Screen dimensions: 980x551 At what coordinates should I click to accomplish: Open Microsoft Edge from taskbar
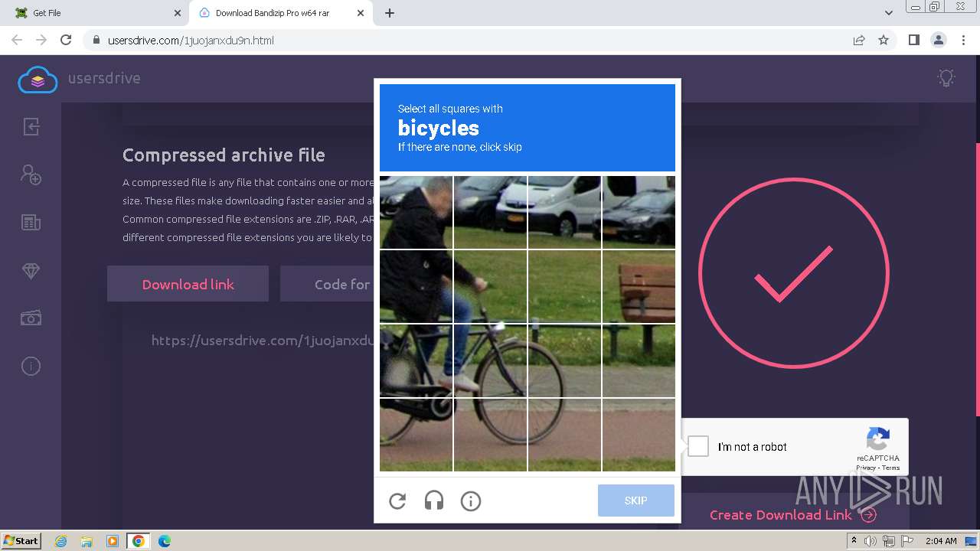[x=165, y=541]
